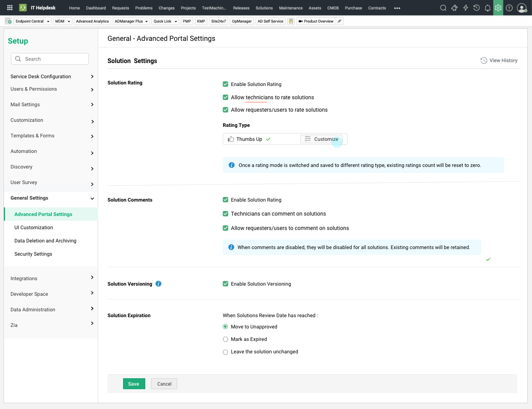Viewport: 532px width, 409px height.
Task: Open MDM dropdown in quick bar
Action: click(63, 21)
